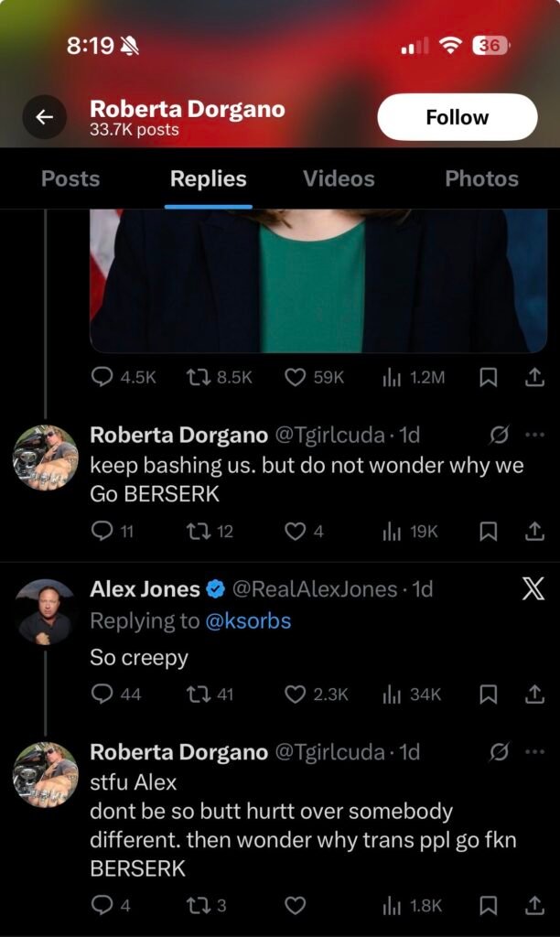Like Alex Jones's "So creepy" post
560x937 pixels.
[x=295, y=695]
